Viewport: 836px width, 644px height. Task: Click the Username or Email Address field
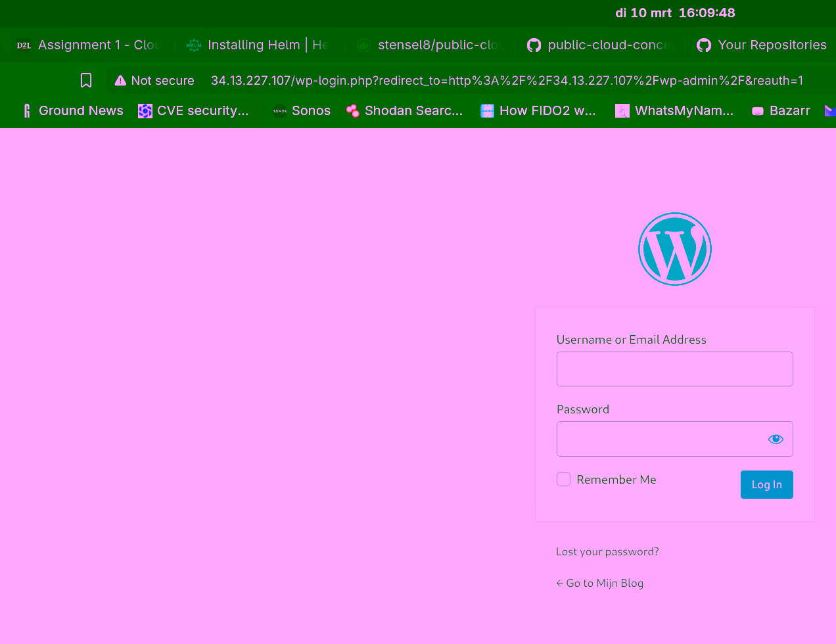[x=674, y=369]
